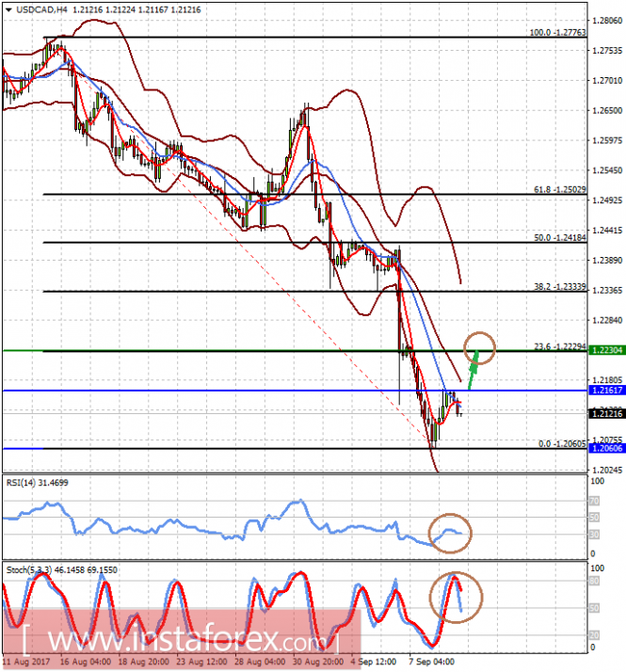This screenshot has height=672, width=626.
Task: Select the 0.0 Fibonacci level label
Action: coord(562,444)
